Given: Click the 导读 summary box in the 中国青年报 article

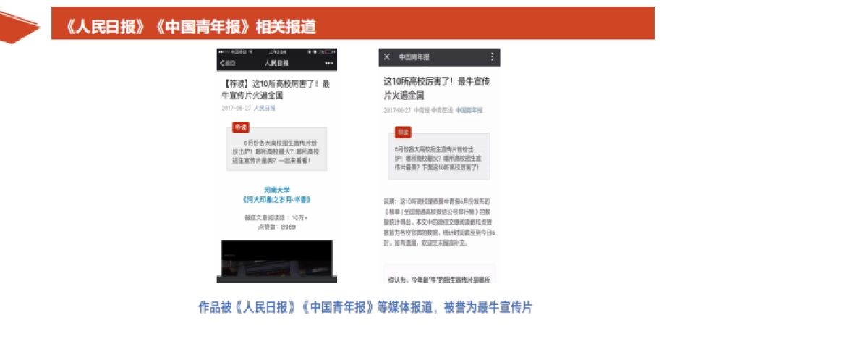Looking at the screenshot, I should (x=439, y=156).
